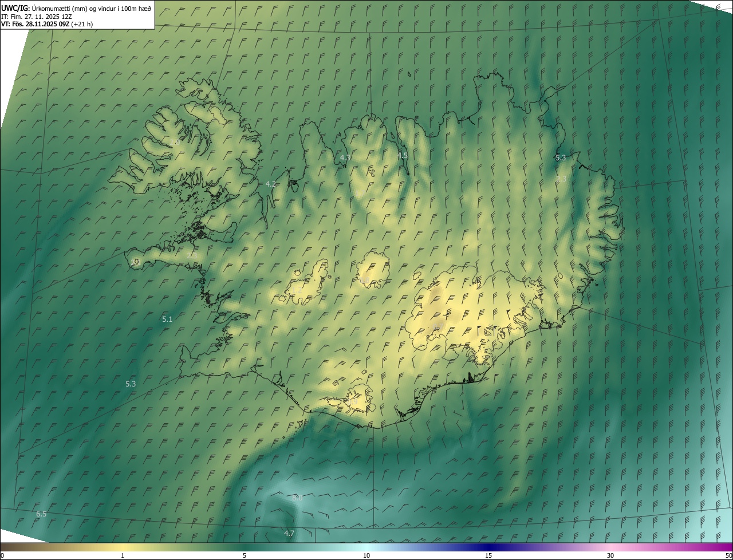Click the colorbar tick label "0"
The image size is (733, 560).
[2, 555]
